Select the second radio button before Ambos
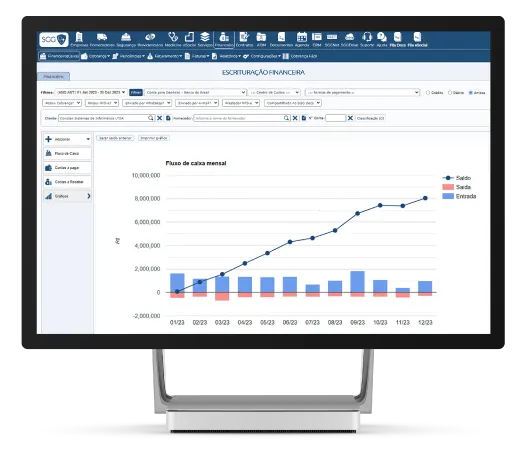The width and height of the screenshot is (524, 450). (450, 93)
